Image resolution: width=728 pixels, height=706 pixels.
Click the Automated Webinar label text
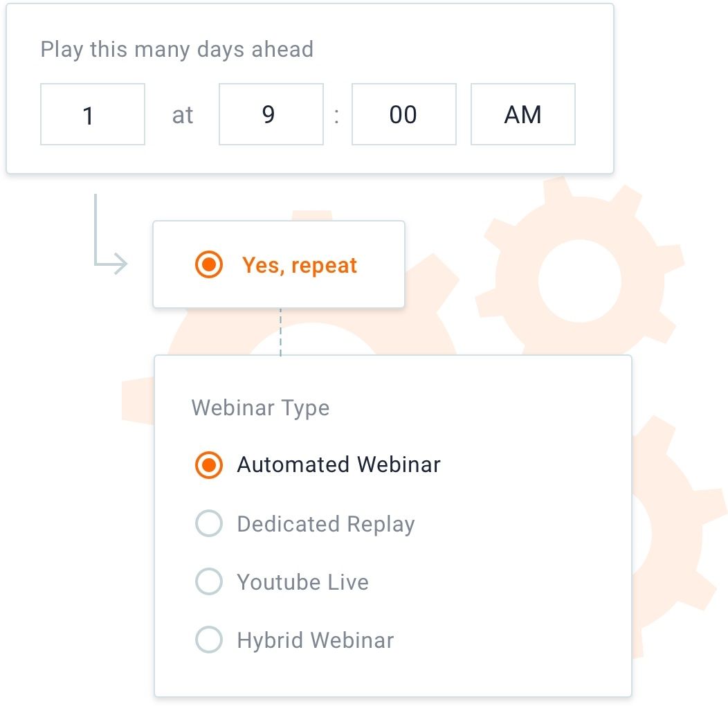coord(338,464)
